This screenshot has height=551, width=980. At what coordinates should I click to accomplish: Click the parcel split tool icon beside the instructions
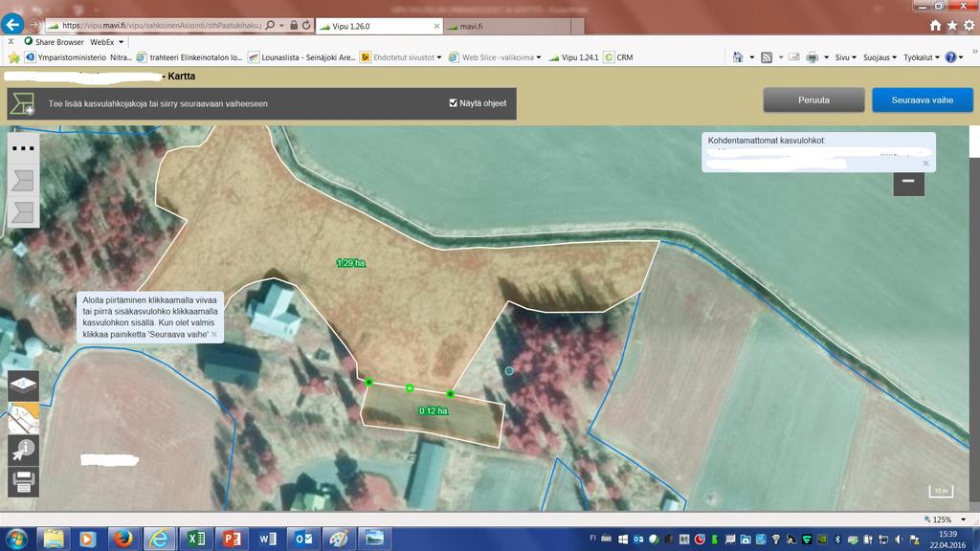coord(22,103)
